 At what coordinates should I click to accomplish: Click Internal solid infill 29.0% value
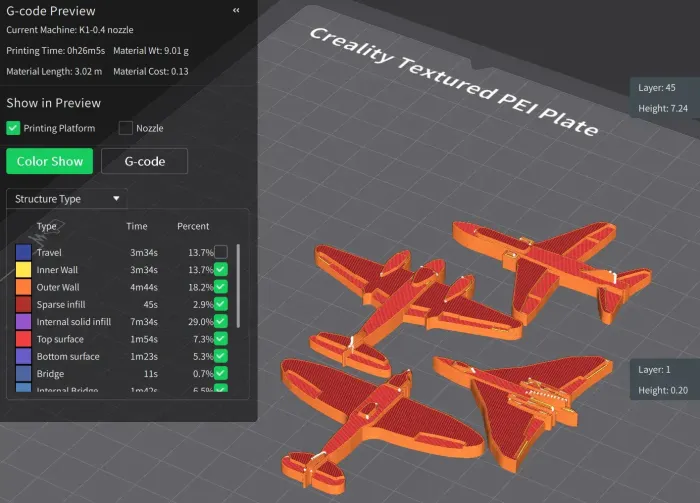(x=200, y=322)
